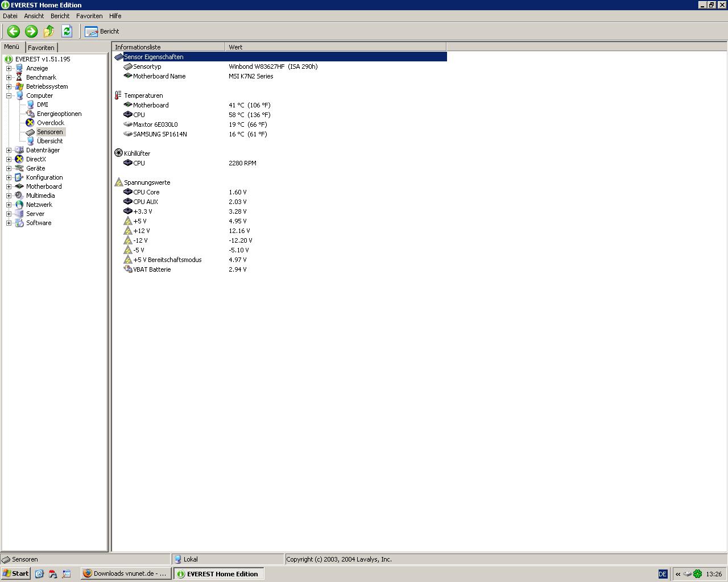Expand the Betriebssystem tree node
Screen dimensions: 728x582
pos(9,86)
